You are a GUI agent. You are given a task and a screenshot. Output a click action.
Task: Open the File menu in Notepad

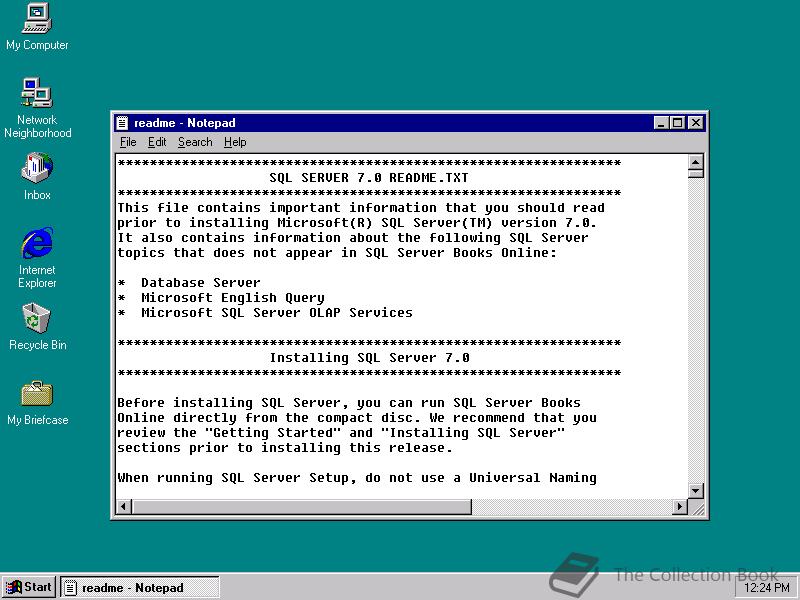(128, 142)
